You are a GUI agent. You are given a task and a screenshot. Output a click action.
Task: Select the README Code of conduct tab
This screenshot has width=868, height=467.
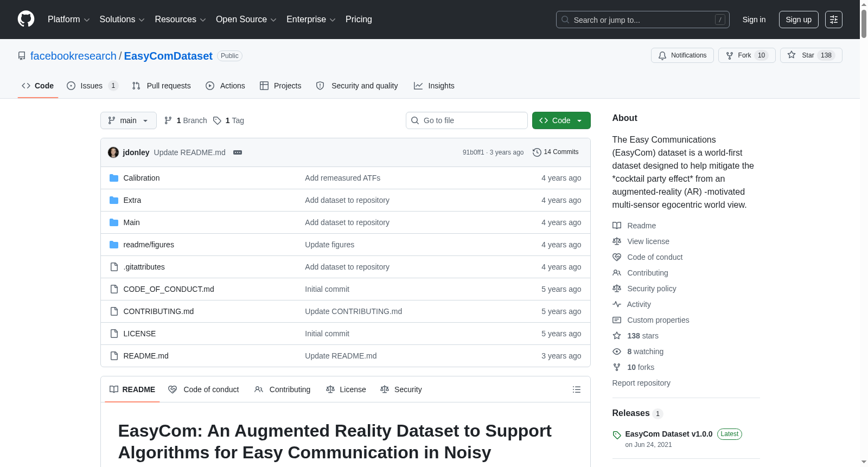pyautogui.click(x=204, y=389)
